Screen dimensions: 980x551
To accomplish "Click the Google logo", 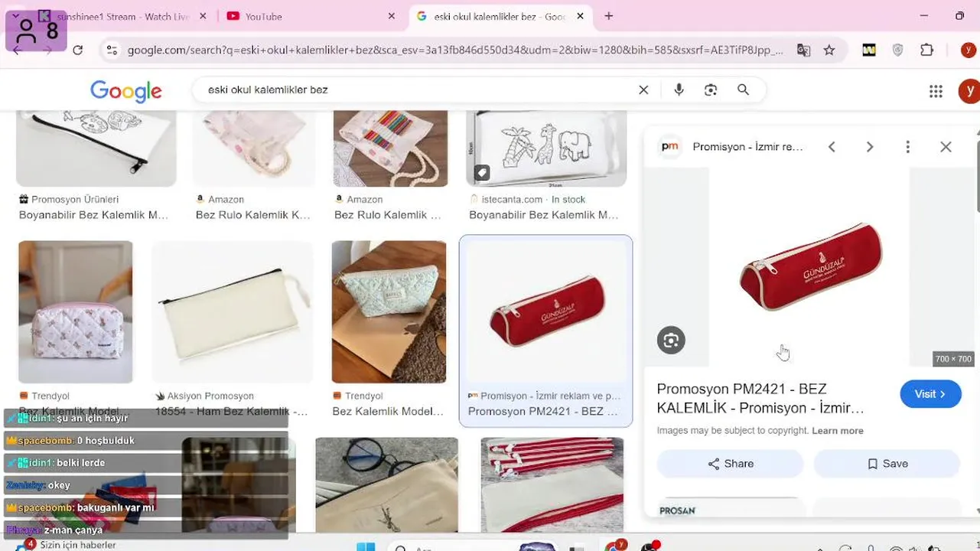I will pyautogui.click(x=126, y=91).
